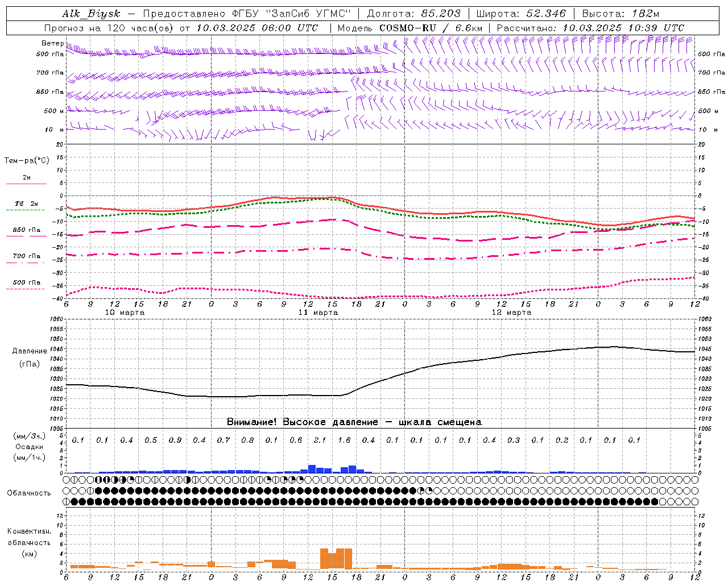Select the provider text ФГБУ "ЗапСиб УГМС"

(292, 14)
